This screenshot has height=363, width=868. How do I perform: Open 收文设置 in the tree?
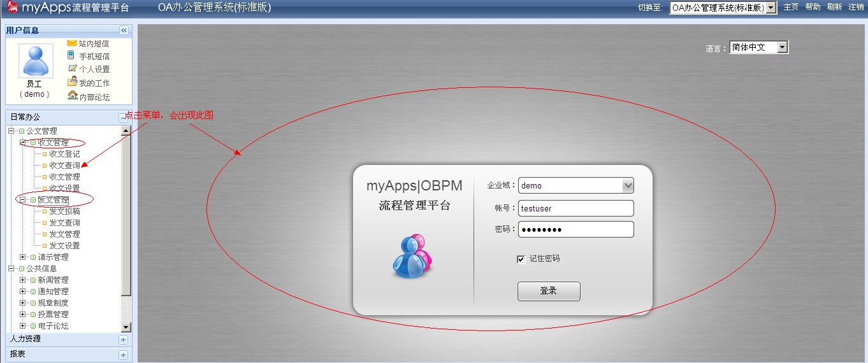[x=64, y=188]
